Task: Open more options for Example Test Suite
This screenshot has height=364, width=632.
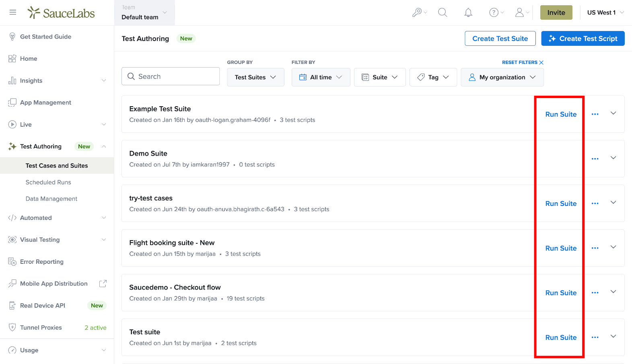Action: pyautogui.click(x=595, y=114)
